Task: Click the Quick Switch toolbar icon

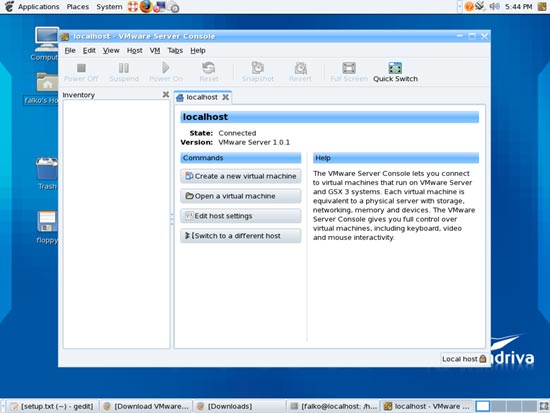Action: (x=395, y=68)
